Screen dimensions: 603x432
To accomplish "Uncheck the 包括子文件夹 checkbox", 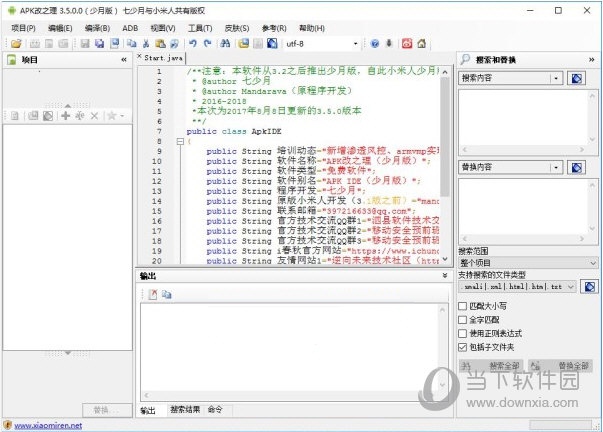I will coord(463,347).
